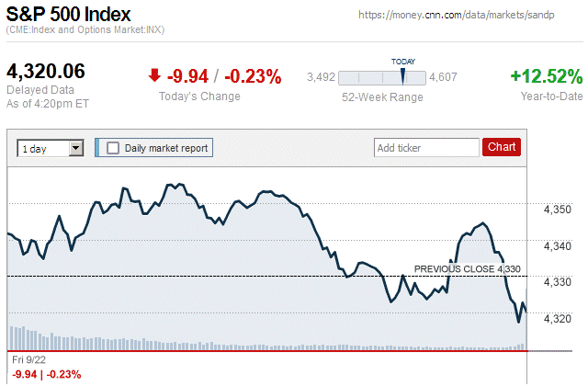Select the Fri 9/22 date label
Screen dimensions: 588x386
(x=28, y=358)
